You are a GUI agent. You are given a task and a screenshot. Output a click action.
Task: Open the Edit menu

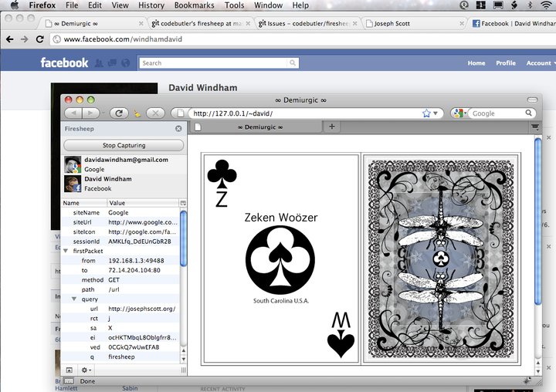[95, 5]
